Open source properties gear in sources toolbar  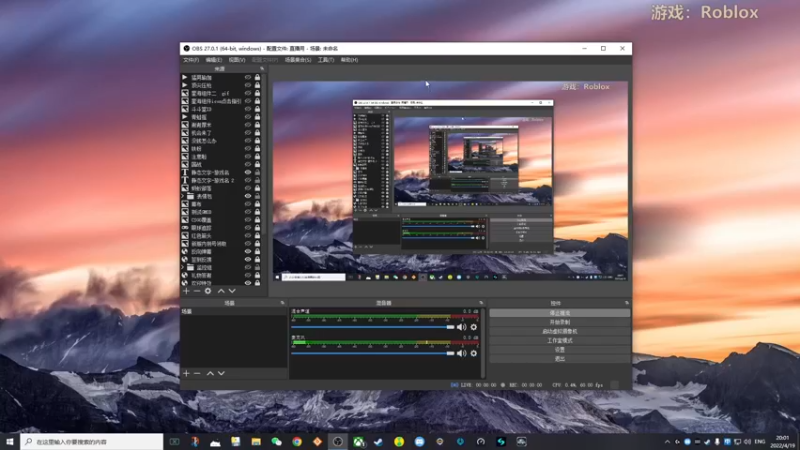[x=208, y=291]
